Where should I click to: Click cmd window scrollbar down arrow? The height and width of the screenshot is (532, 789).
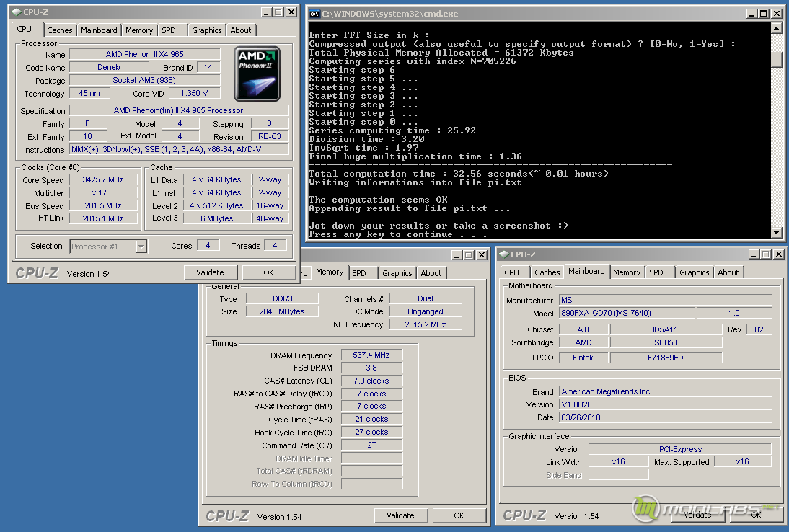click(x=777, y=233)
